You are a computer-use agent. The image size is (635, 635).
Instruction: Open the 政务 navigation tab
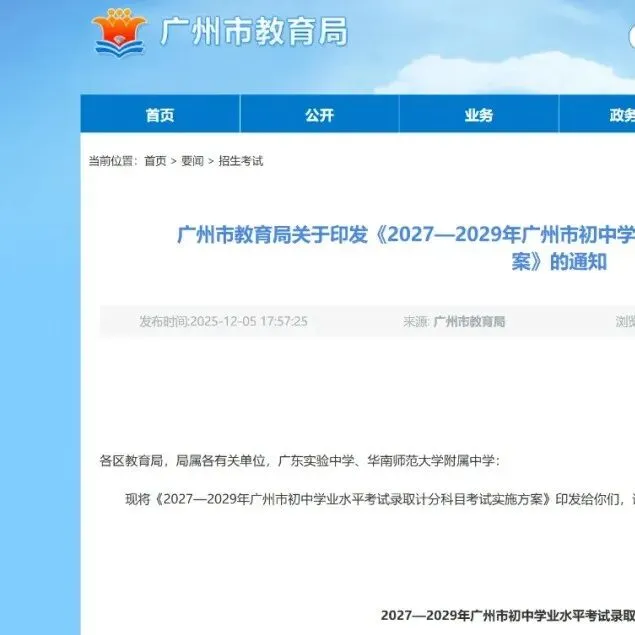click(x=597, y=114)
